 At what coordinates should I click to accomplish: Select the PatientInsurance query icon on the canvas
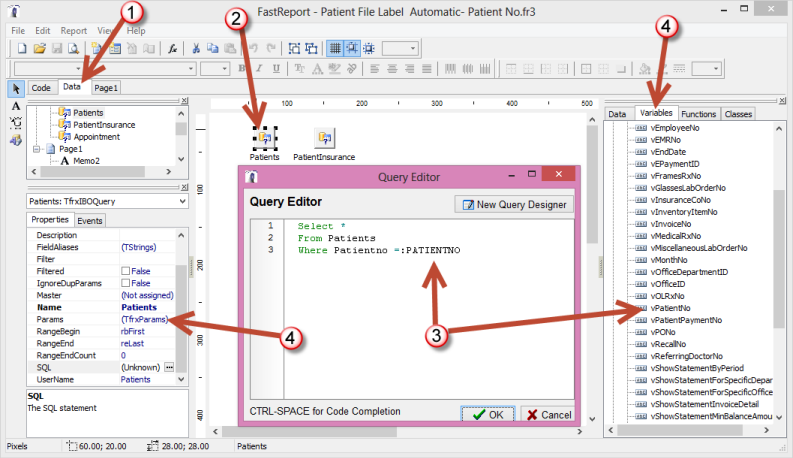pos(325,138)
